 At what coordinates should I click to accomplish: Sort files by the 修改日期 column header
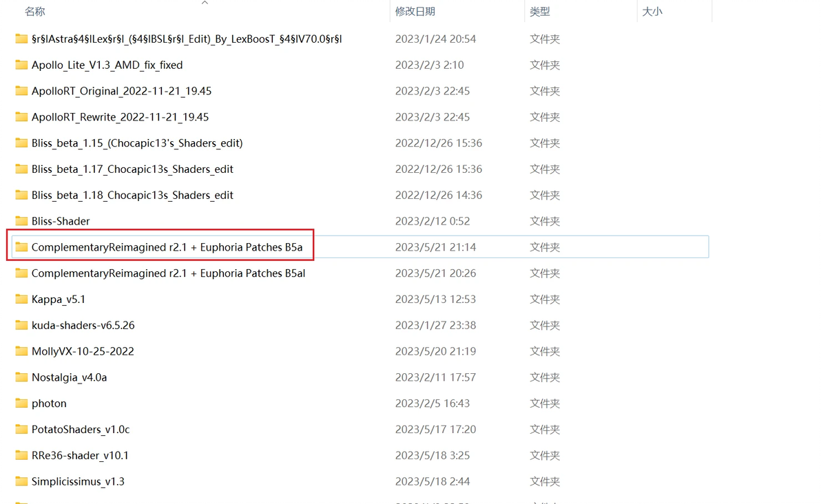pos(415,12)
